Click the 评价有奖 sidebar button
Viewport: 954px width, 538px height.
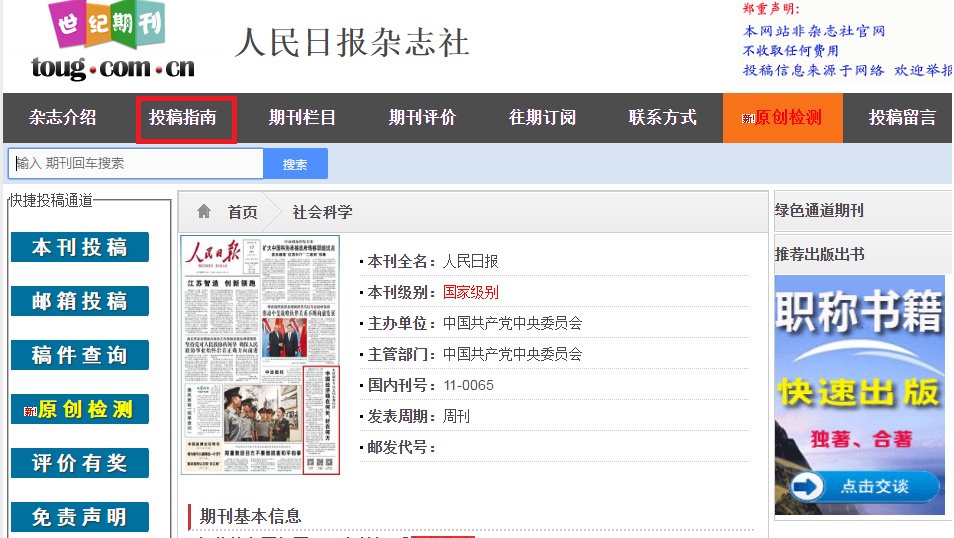(x=80, y=463)
